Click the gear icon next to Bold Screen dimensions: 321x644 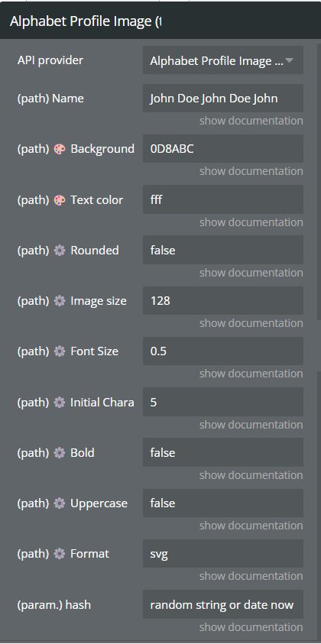click(60, 453)
